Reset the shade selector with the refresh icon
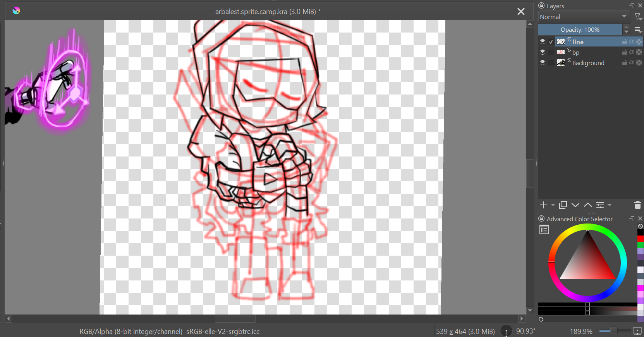Viewport: 644px width, 337px height. [541, 319]
